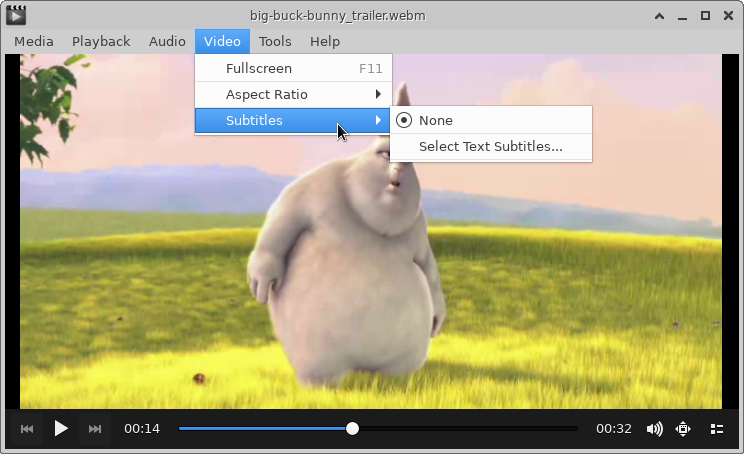Seek to unplayed part of timeline
The image size is (744, 454).
[467, 428]
